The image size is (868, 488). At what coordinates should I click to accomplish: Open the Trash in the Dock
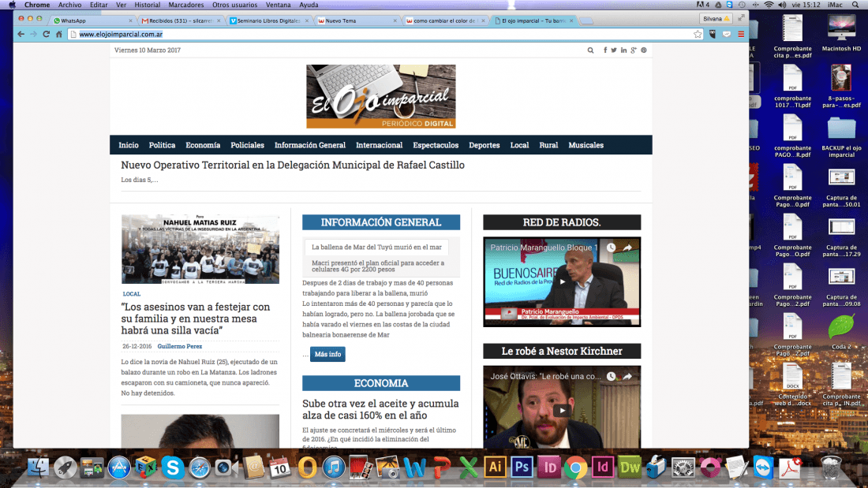831,468
